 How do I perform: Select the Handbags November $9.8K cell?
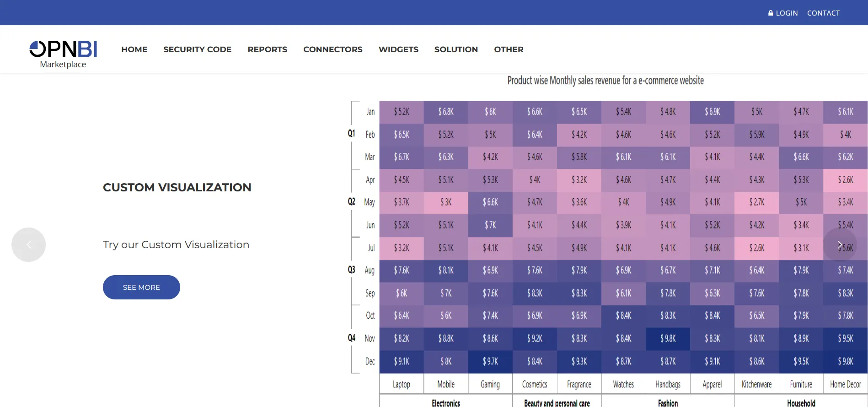pos(668,338)
